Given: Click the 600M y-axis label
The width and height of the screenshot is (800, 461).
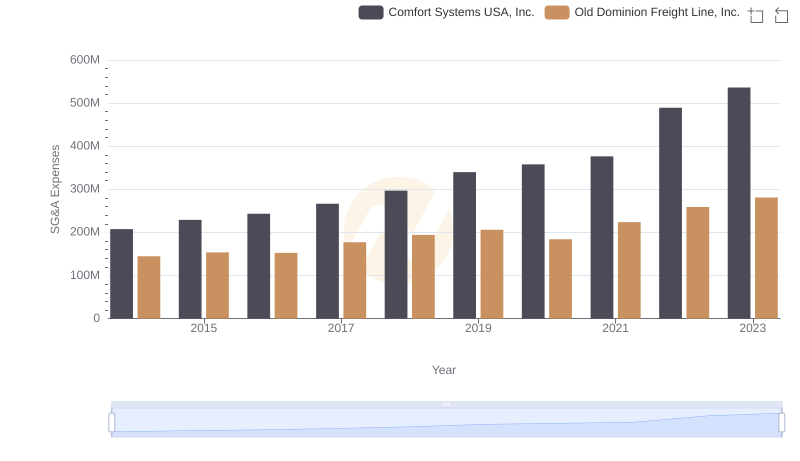Looking at the screenshot, I should tap(85, 60).
